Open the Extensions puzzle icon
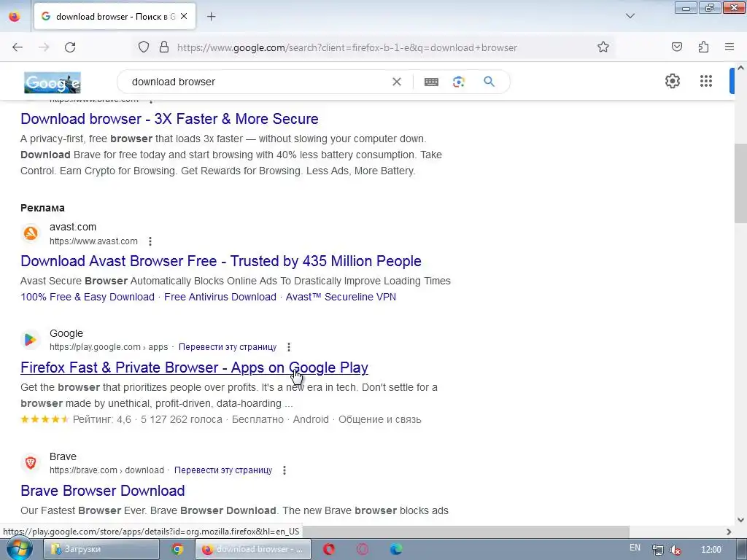 pyautogui.click(x=703, y=47)
